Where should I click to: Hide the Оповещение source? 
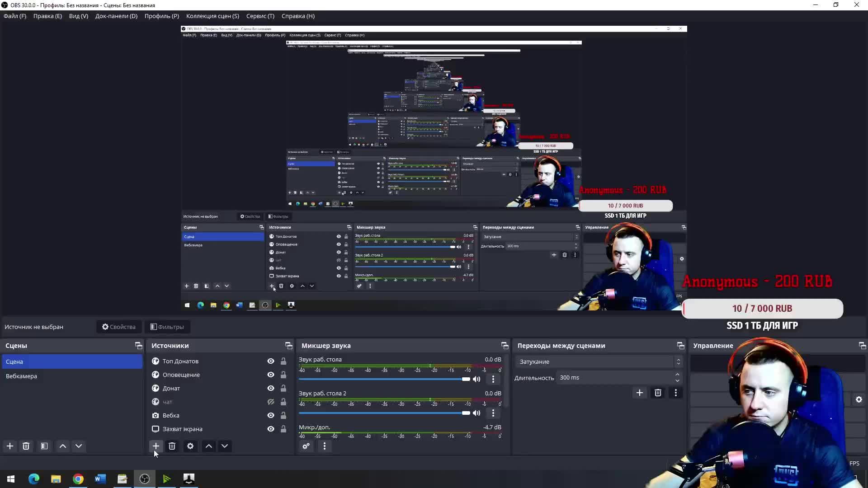271,375
